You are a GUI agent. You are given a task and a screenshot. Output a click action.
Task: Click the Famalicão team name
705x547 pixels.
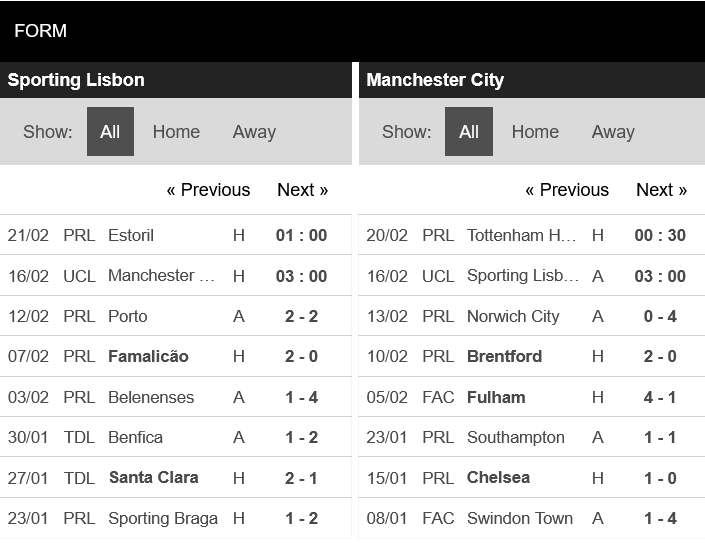pos(148,356)
